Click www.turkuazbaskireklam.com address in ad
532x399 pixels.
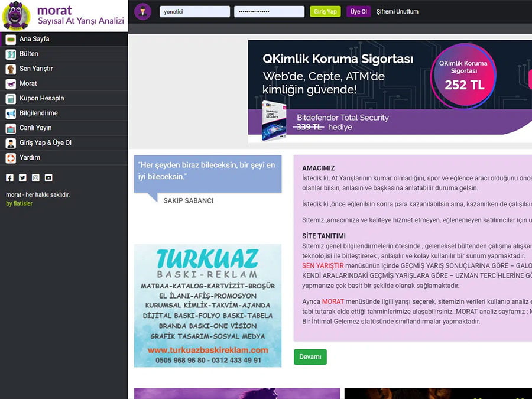(207, 350)
